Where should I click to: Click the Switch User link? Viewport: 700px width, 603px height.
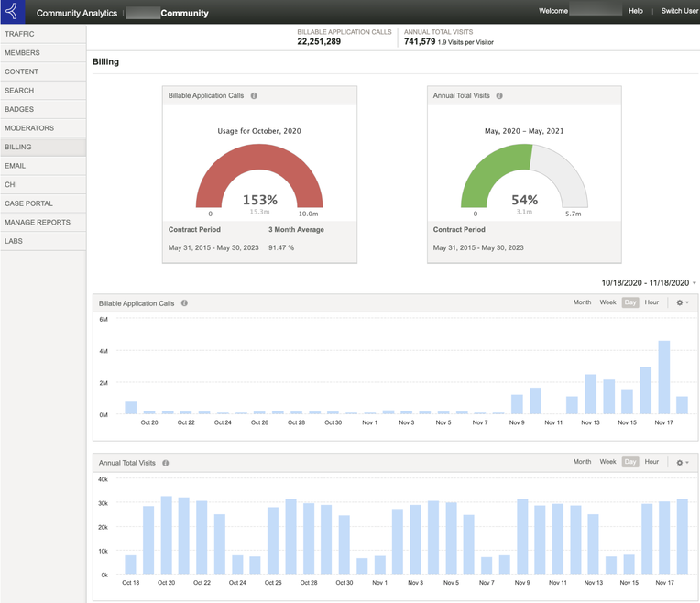(680, 11)
